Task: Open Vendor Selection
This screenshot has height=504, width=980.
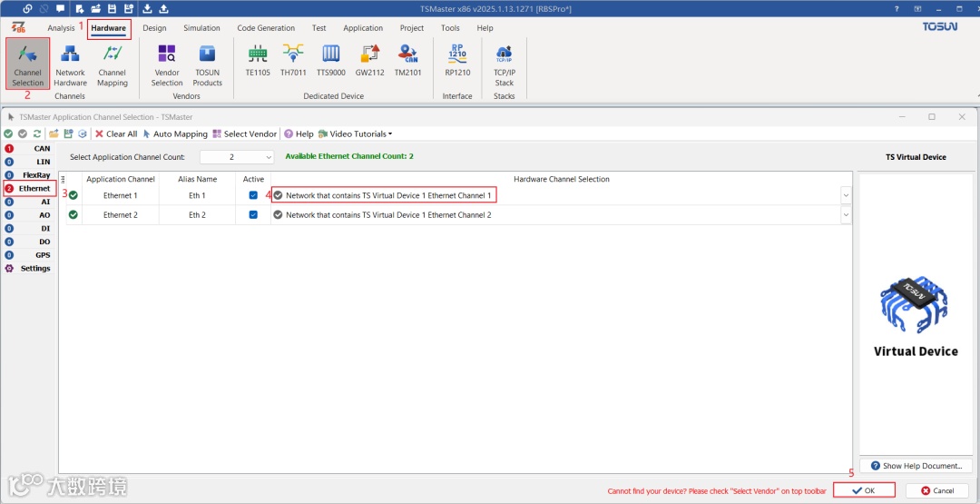Action: tap(167, 64)
